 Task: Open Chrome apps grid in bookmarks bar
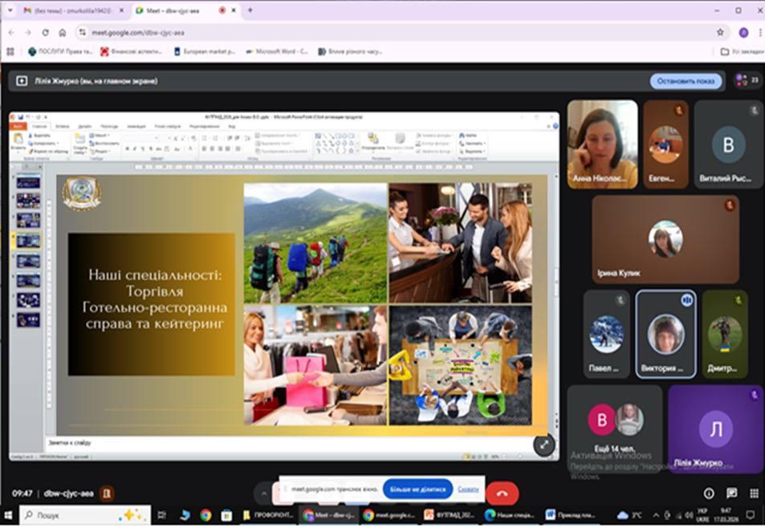pos(10,51)
